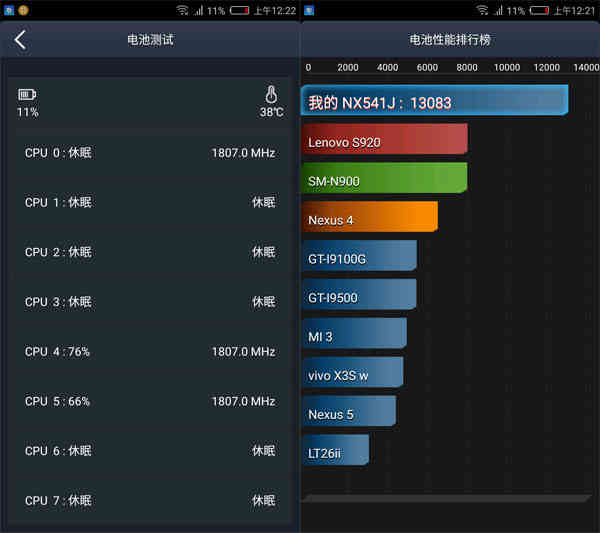Tap the 休眠 status value in CPU 7 row
This screenshot has height=533, width=600.
tap(264, 500)
